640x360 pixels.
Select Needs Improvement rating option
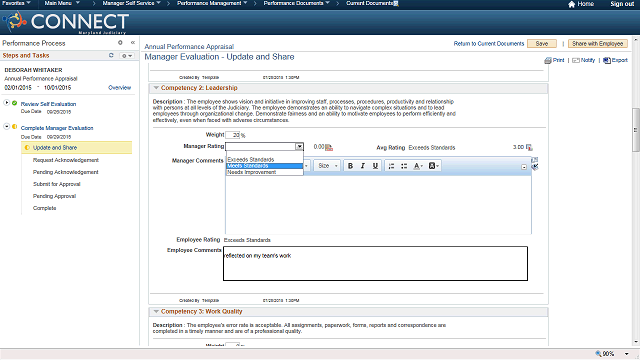click(252, 172)
